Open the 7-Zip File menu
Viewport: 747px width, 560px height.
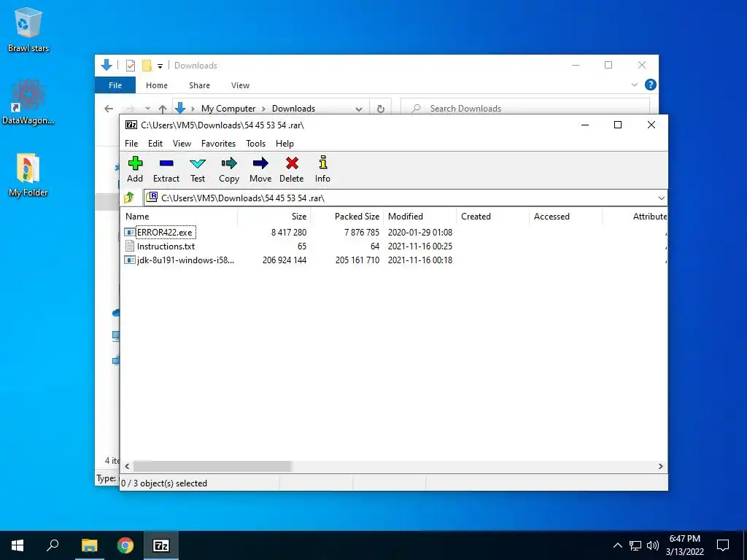(x=131, y=144)
